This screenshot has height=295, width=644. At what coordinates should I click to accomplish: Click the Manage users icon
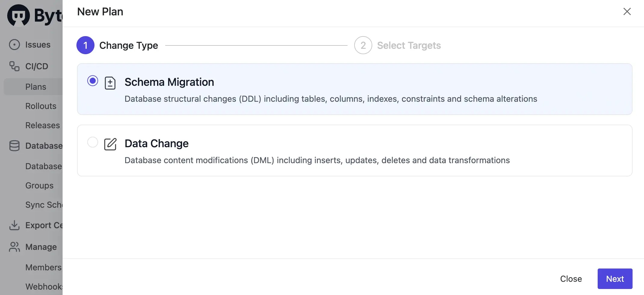point(14,247)
